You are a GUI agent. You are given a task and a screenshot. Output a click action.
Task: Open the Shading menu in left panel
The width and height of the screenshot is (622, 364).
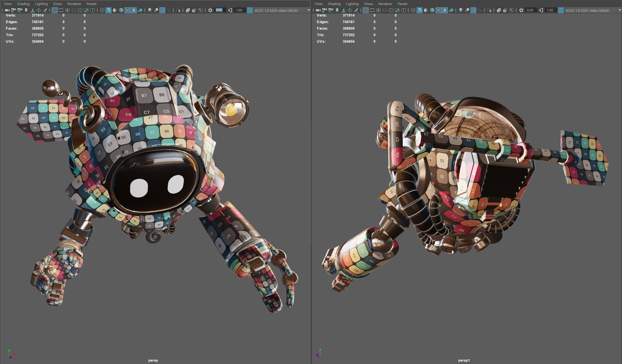coord(23,4)
